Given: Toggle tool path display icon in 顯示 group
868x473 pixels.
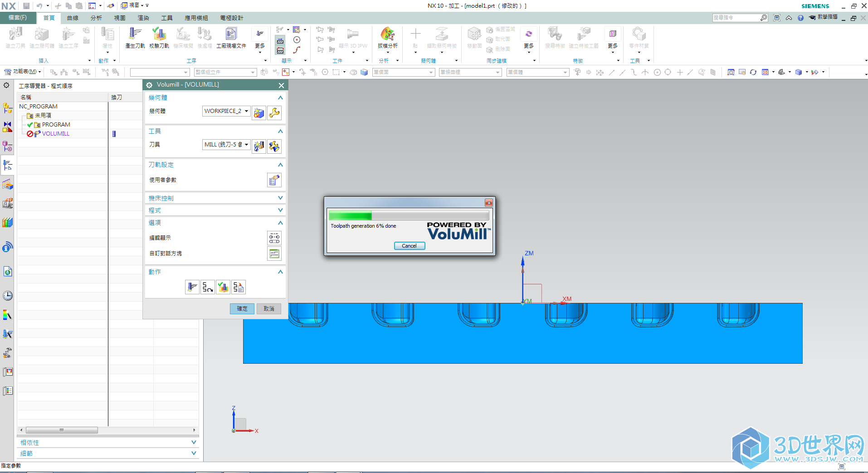Looking at the screenshot, I should tap(280, 41).
